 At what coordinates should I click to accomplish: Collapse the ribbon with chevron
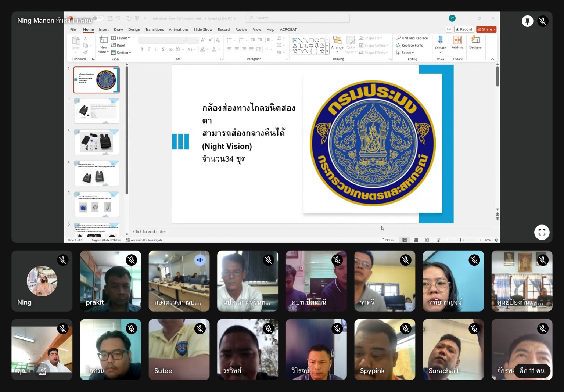coord(492,59)
